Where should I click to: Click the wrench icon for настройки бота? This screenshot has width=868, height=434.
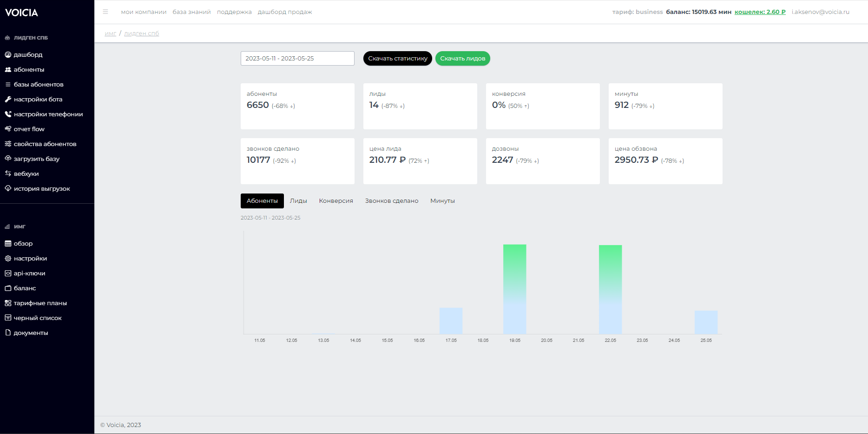click(x=8, y=99)
